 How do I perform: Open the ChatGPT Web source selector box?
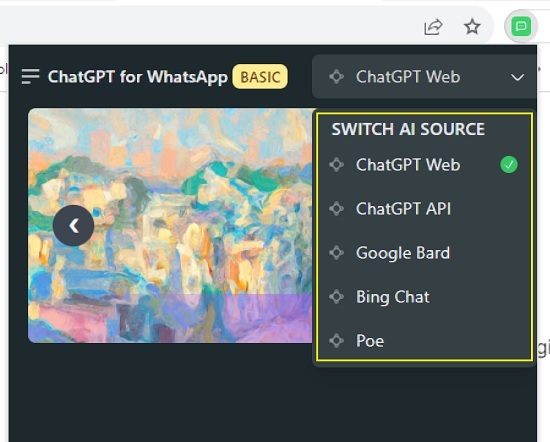(424, 76)
